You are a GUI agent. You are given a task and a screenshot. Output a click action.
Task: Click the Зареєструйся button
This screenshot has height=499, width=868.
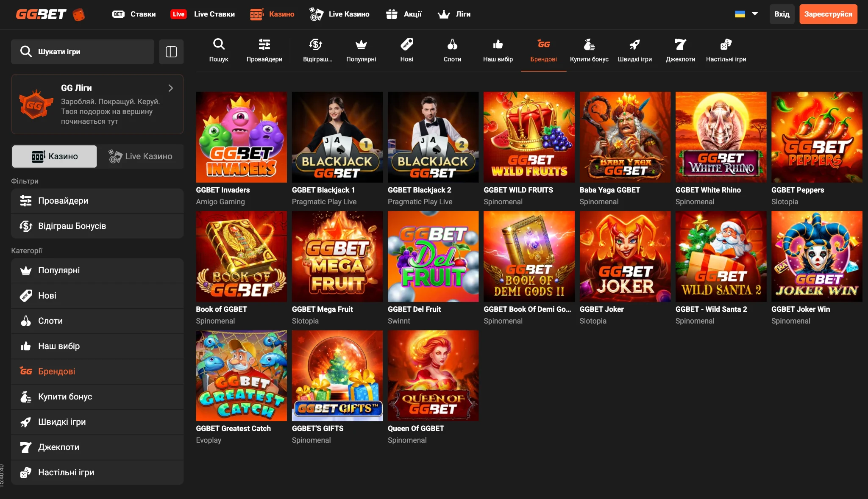[828, 14]
